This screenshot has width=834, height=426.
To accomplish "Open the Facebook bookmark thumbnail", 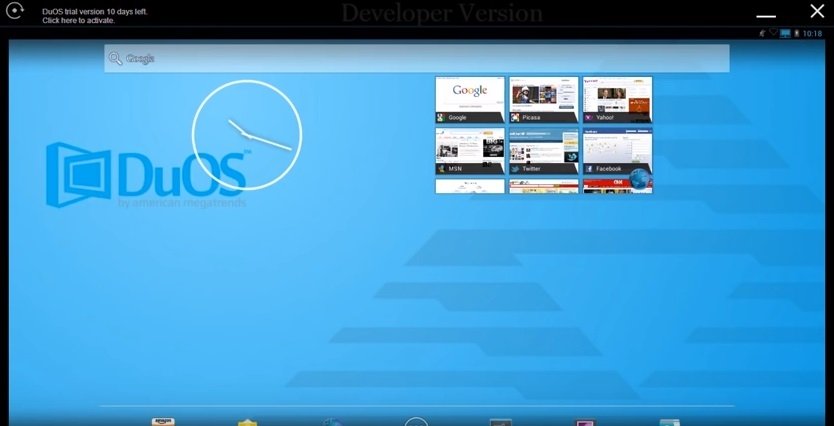I will click(x=618, y=151).
